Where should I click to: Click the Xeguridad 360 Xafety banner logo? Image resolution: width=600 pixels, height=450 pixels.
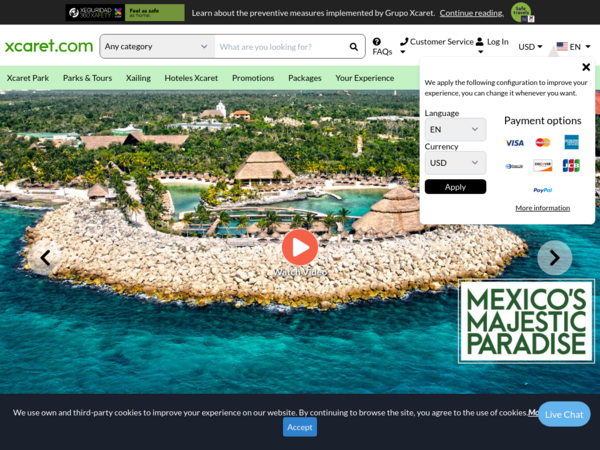95,13
